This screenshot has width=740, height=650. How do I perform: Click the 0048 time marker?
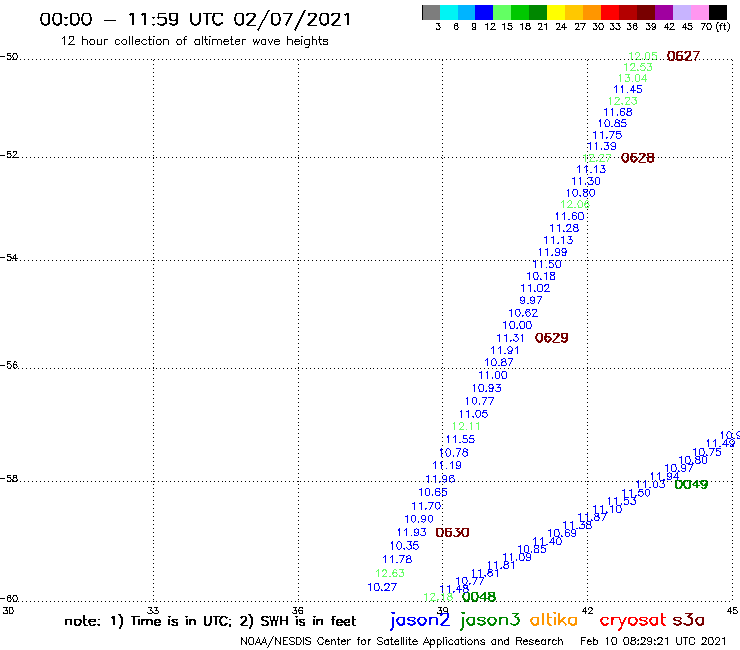(479, 597)
